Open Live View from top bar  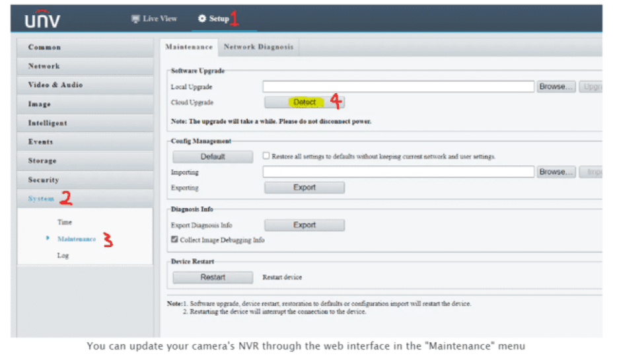155,18
